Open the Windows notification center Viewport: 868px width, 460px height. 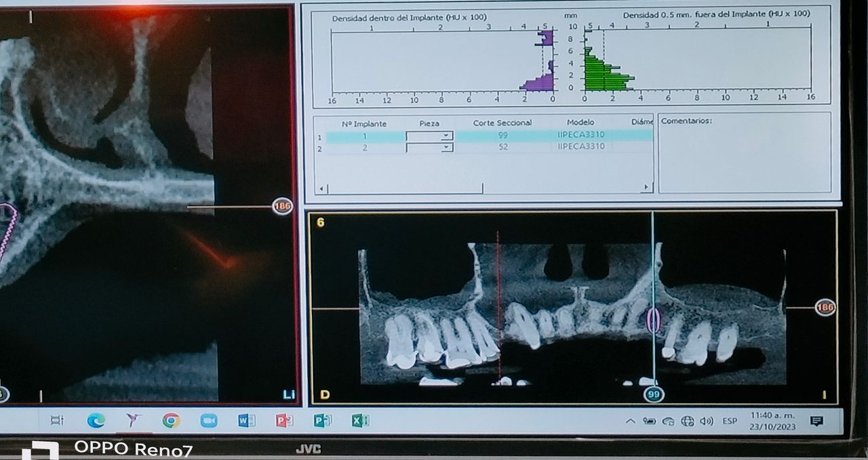point(816,421)
